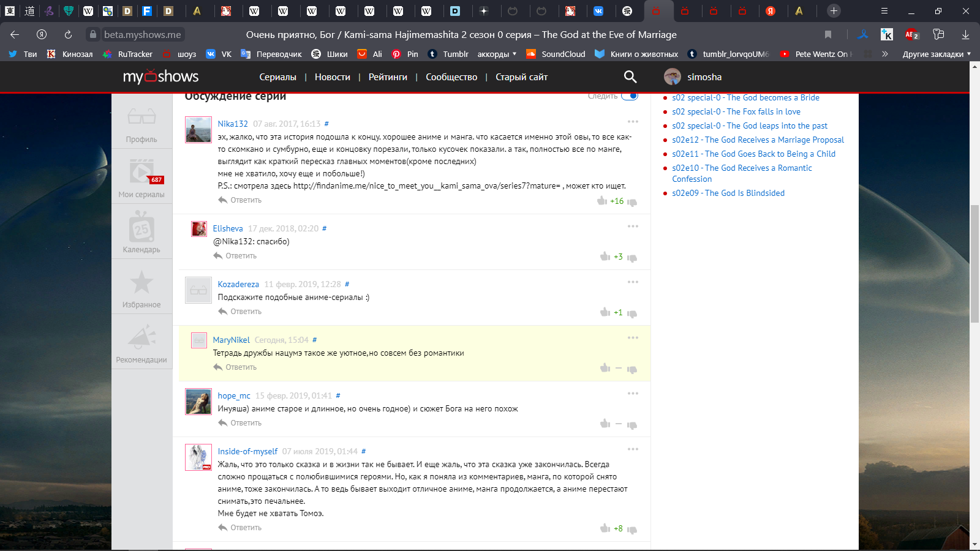Click browser back arrow

click(15, 34)
